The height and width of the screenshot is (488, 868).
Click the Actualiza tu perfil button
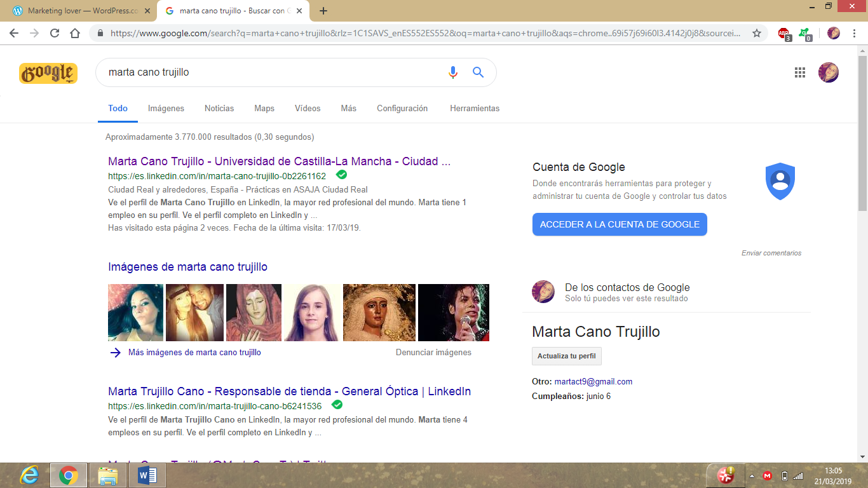click(x=566, y=356)
